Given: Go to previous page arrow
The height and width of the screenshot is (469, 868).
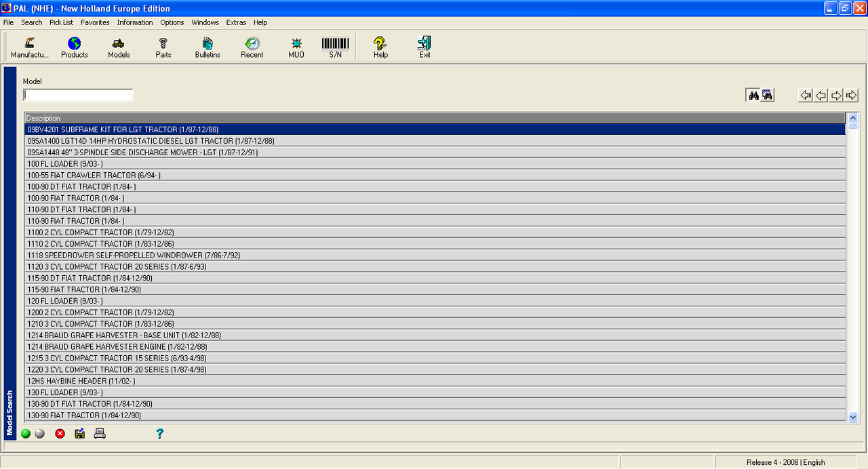Looking at the screenshot, I should tap(821, 96).
